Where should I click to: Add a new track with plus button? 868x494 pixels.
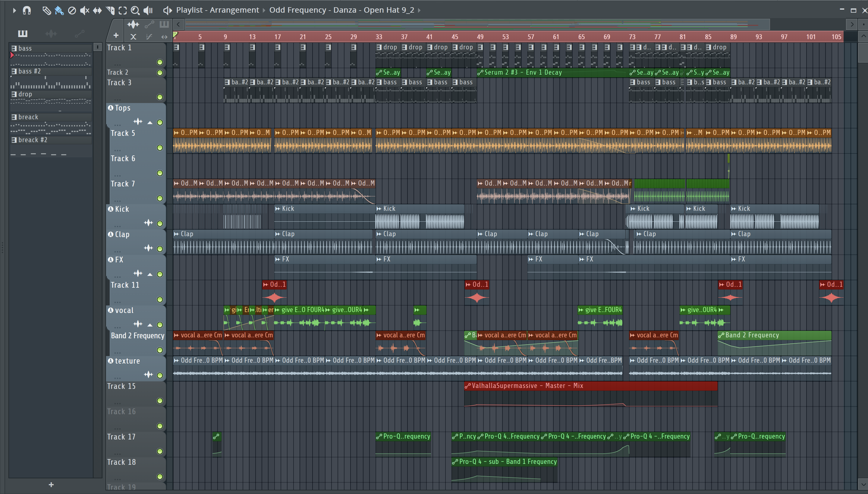pyautogui.click(x=116, y=35)
